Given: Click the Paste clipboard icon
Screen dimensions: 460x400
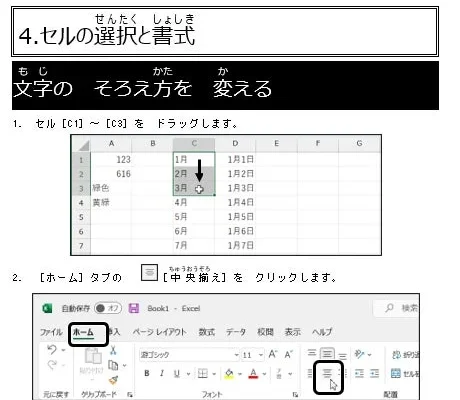Looking at the screenshot, I should click(x=93, y=357).
